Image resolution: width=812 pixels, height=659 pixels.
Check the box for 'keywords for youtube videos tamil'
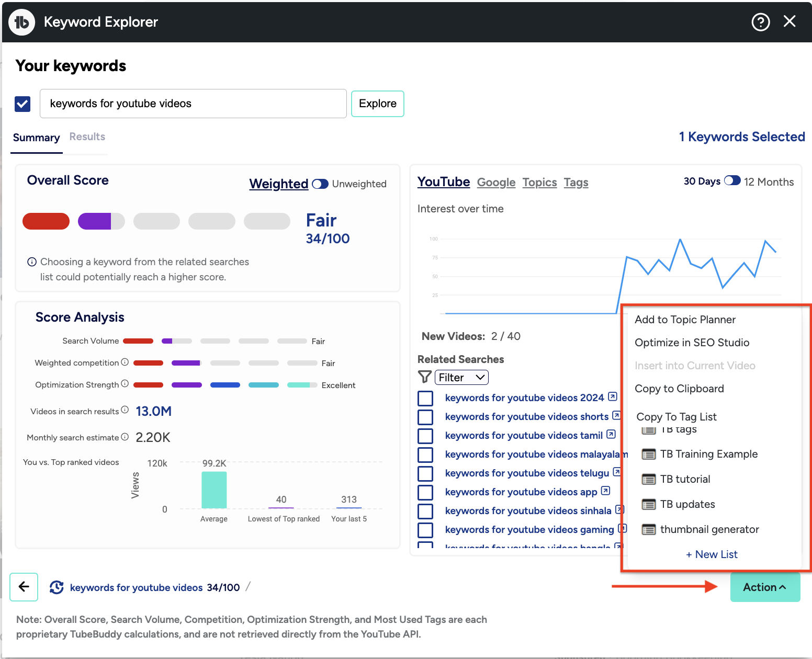coord(425,436)
